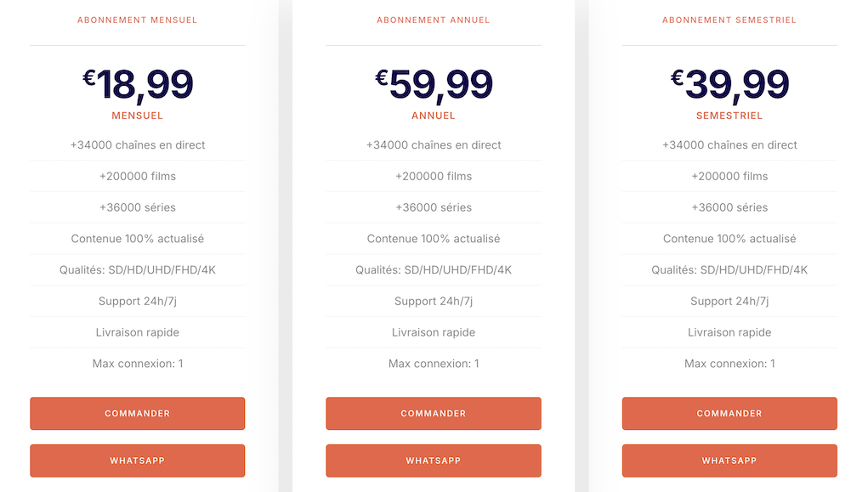Click the €59,99 price

434,85
